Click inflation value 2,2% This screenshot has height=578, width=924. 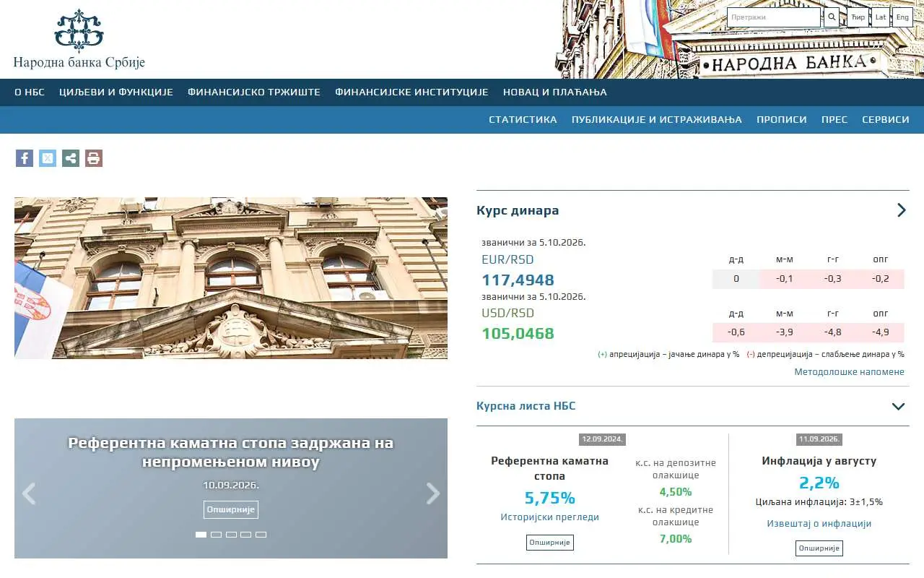click(x=819, y=483)
